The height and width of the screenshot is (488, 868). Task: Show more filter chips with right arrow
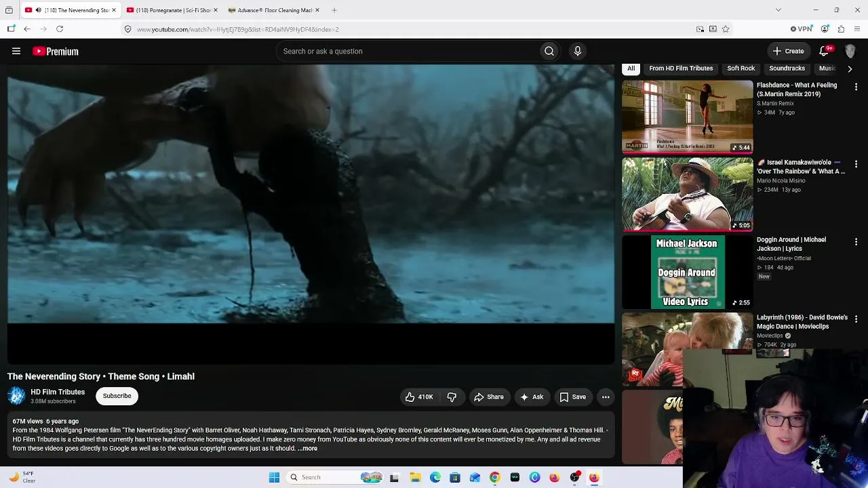click(x=850, y=68)
